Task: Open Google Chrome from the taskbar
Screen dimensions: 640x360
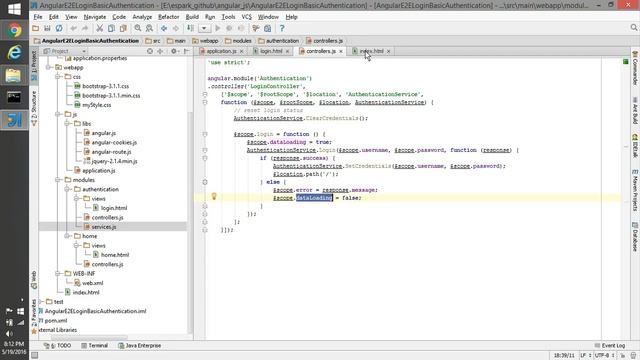Action: (x=14, y=30)
